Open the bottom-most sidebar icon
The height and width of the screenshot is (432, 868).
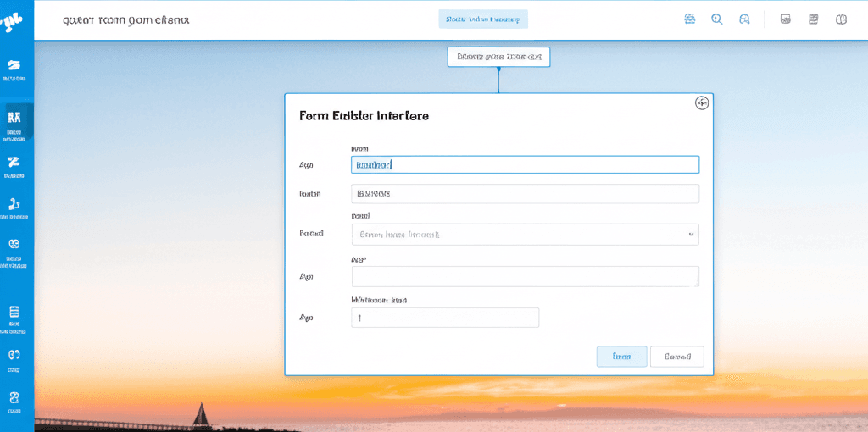[14, 398]
